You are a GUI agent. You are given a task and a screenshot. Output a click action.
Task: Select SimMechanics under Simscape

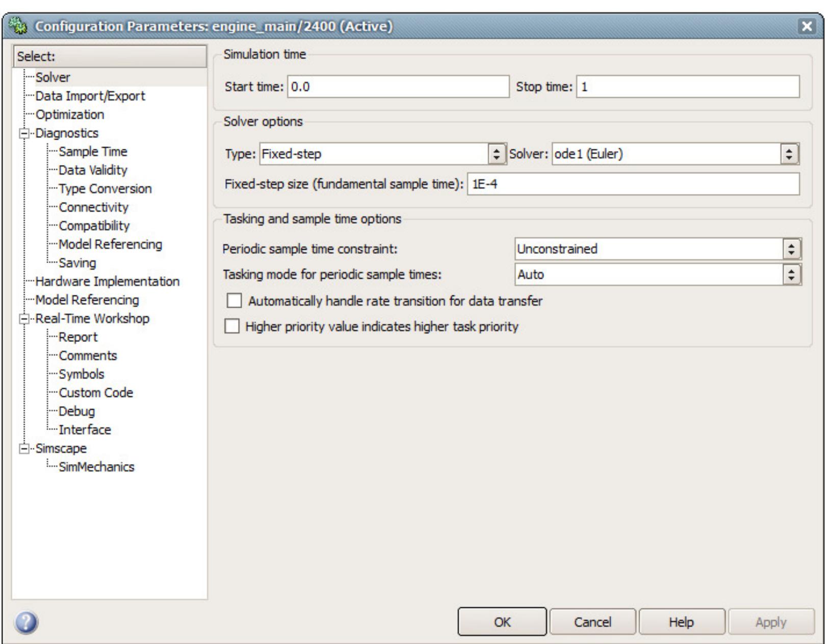[96, 467]
